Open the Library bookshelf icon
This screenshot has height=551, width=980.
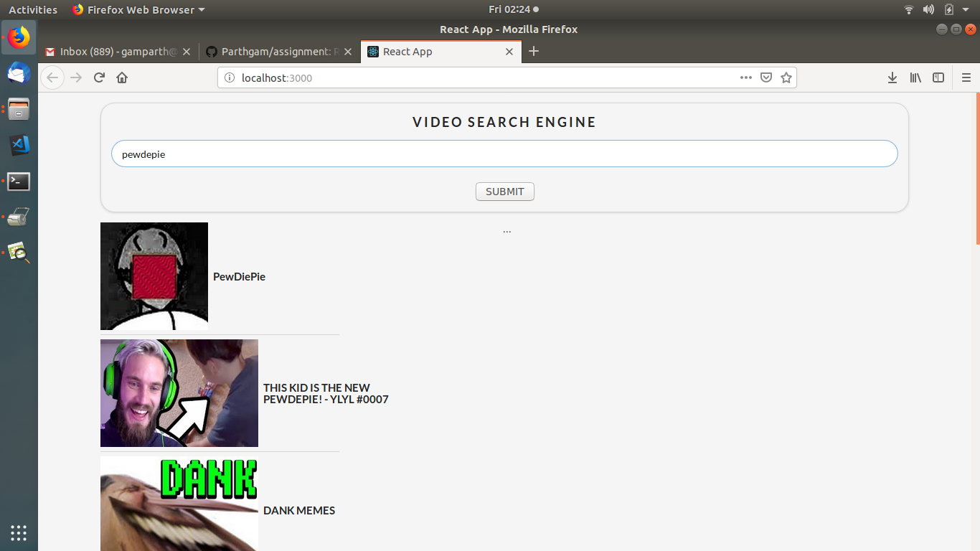click(915, 77)
